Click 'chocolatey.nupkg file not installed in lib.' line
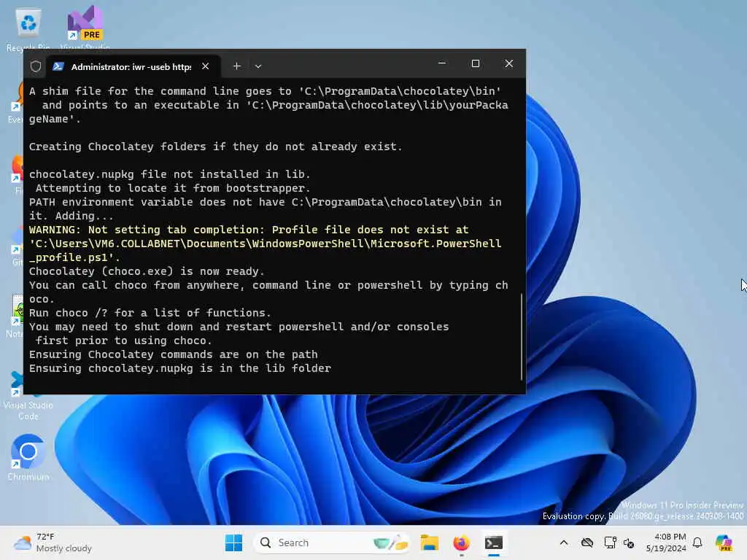747x560 pixels. [x=169, y=174]
